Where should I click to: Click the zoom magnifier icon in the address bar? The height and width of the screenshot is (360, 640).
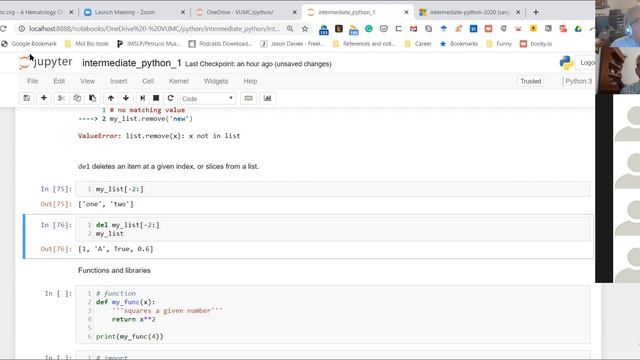click(290, 29)
